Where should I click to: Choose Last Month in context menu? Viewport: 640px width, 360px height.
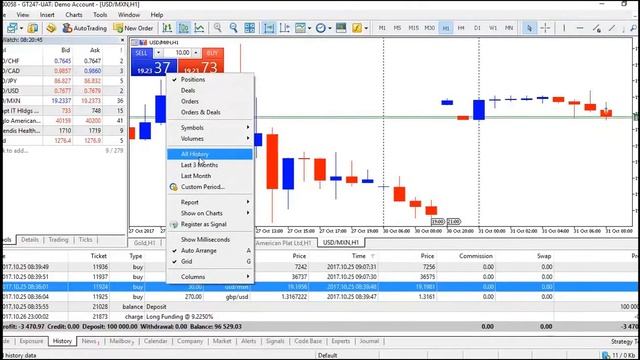(210, 176)
